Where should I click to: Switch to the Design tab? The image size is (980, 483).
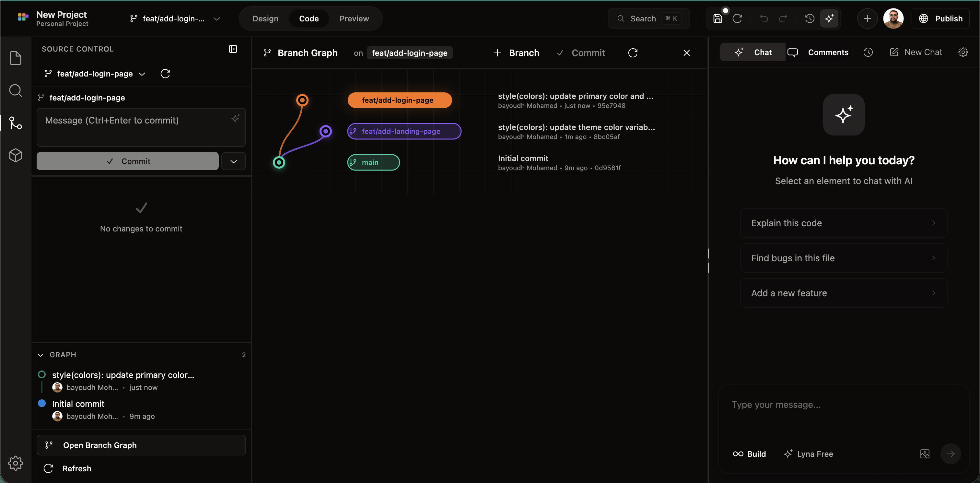(x=265, y=18)
